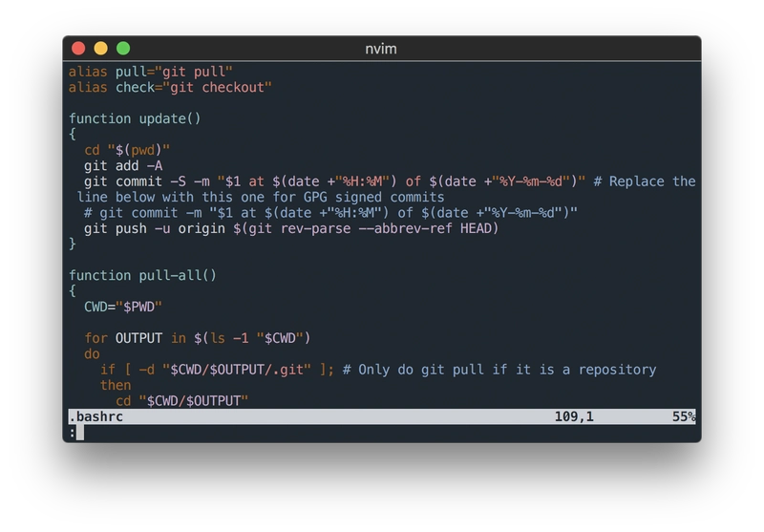Click the 'Only do git pull' comment

(499, 370)
